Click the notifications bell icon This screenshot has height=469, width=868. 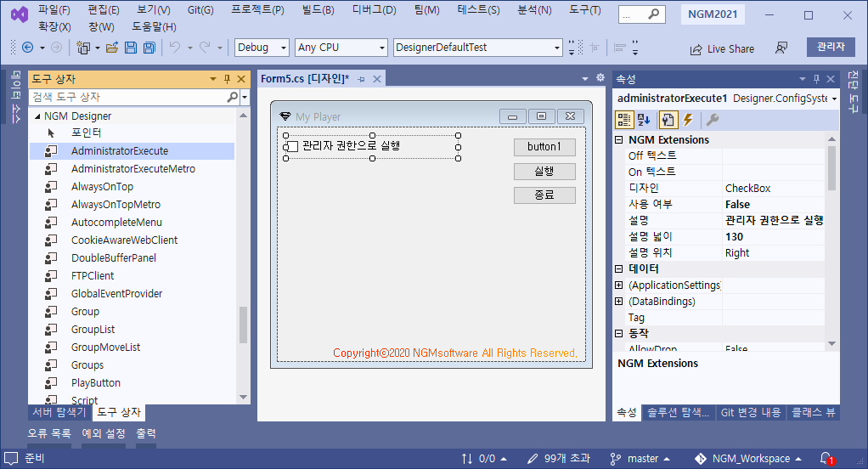tap(826, 459)
